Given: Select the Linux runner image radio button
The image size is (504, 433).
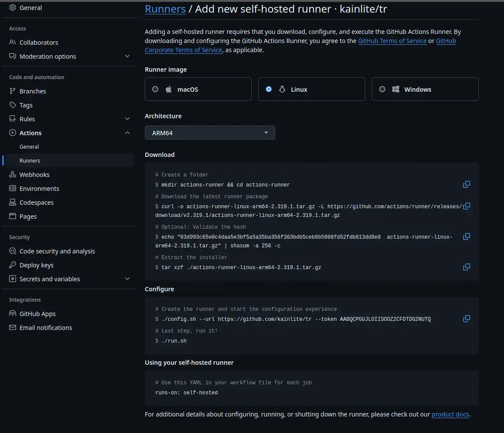Looking at the screenshot, I should 269,89.
